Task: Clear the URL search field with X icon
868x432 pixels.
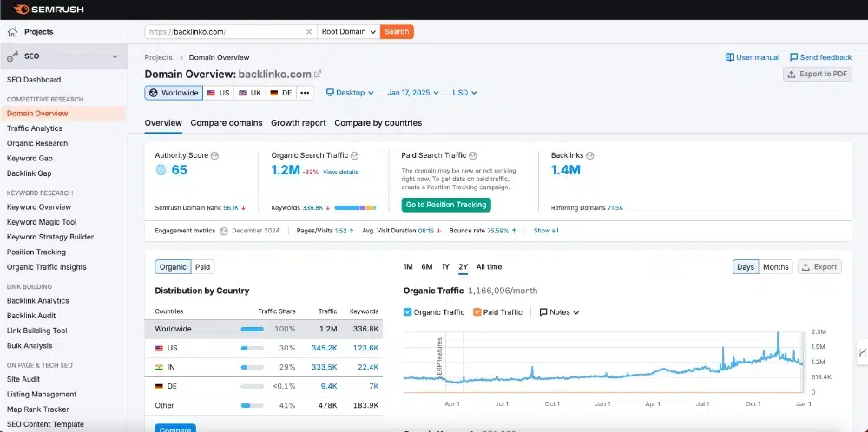Action: point(309,32)
